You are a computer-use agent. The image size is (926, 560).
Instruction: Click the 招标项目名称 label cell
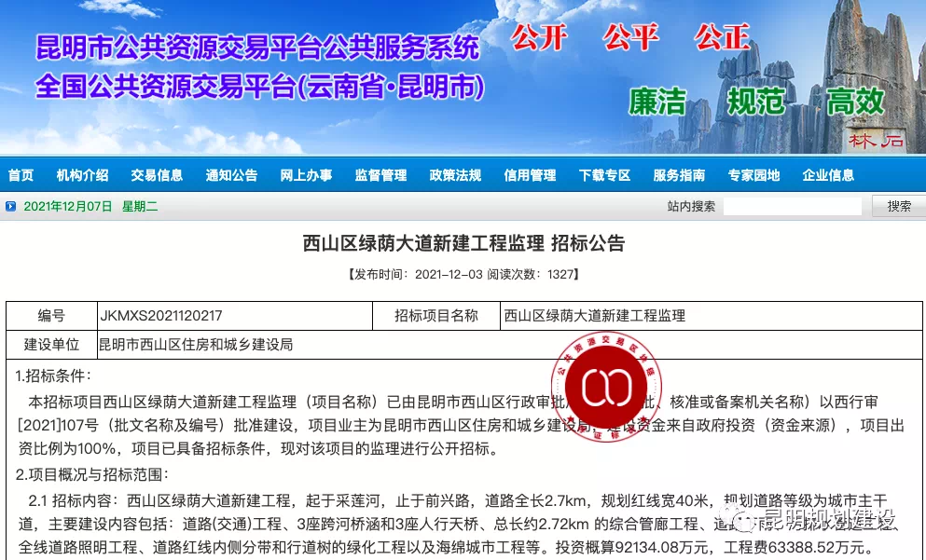click(x=436, y=316)
